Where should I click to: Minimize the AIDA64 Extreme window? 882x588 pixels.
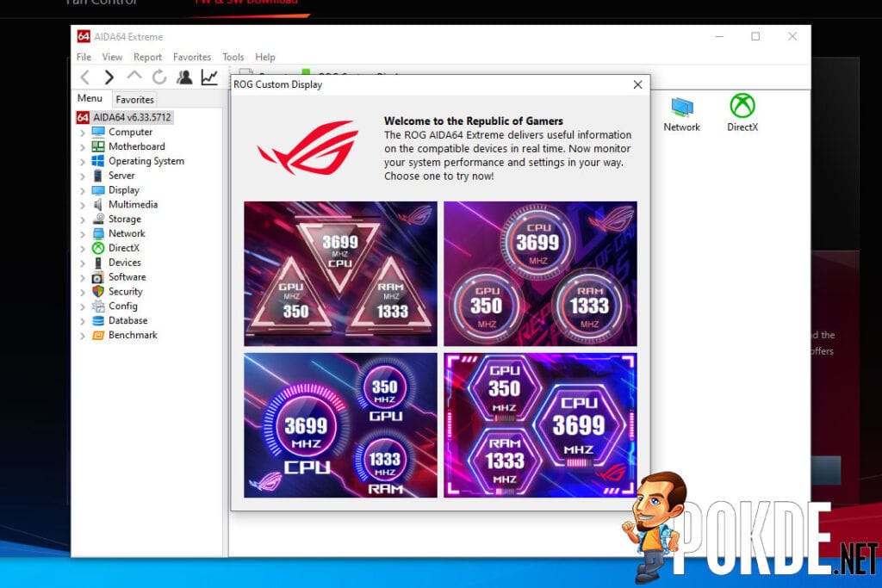pos(719,36)
